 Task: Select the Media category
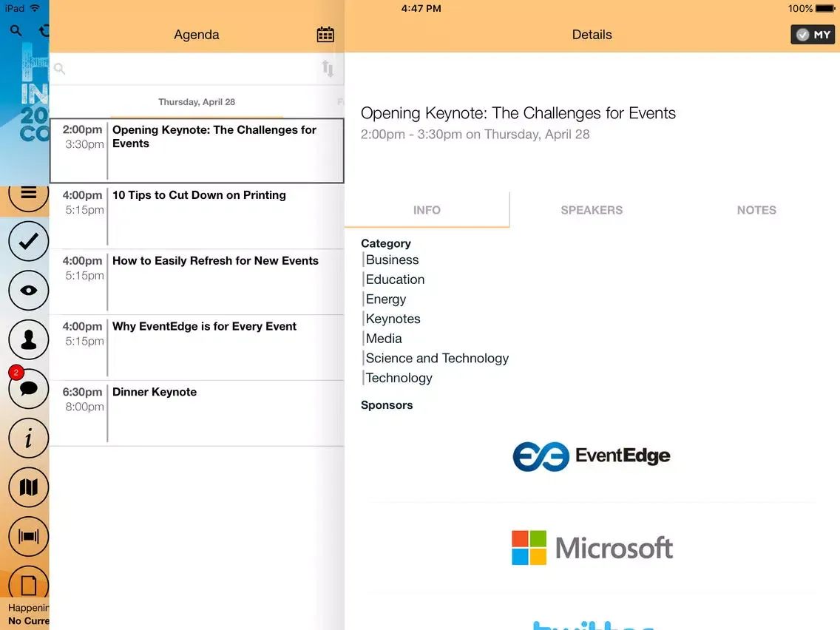(x=384, y=339)
